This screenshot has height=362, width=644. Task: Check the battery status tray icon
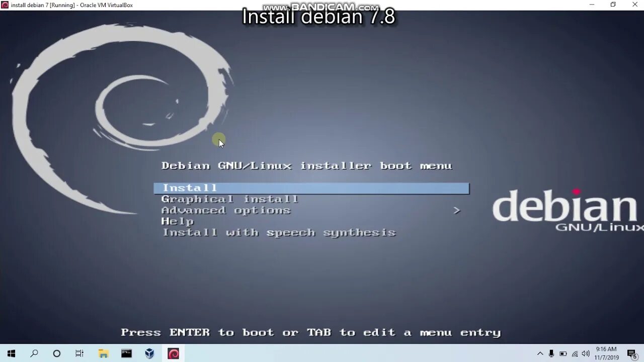563,353
